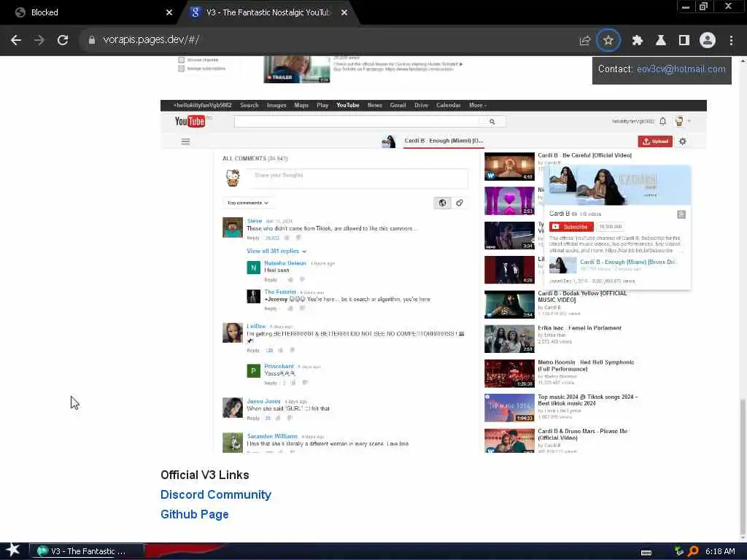Open Erika Isac Femei in Parlament thumbnail
This screenshot has height=560, width=747.
509,339
